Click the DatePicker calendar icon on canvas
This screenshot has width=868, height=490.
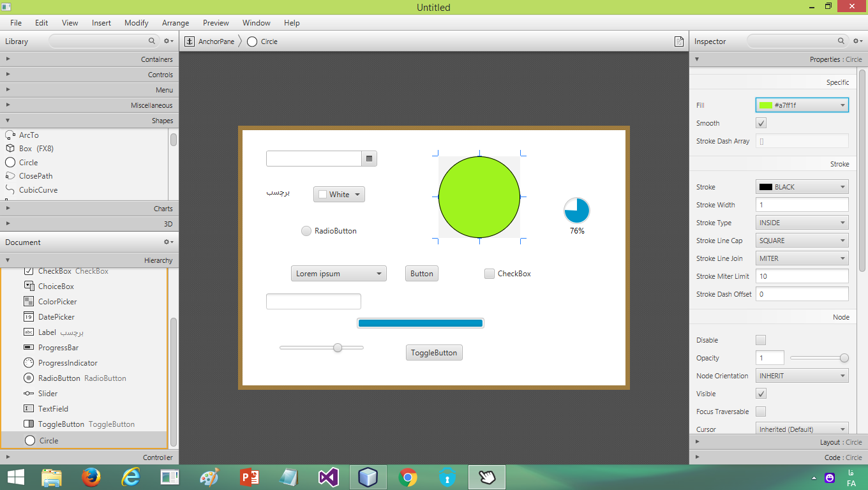(x=370, y=159)
